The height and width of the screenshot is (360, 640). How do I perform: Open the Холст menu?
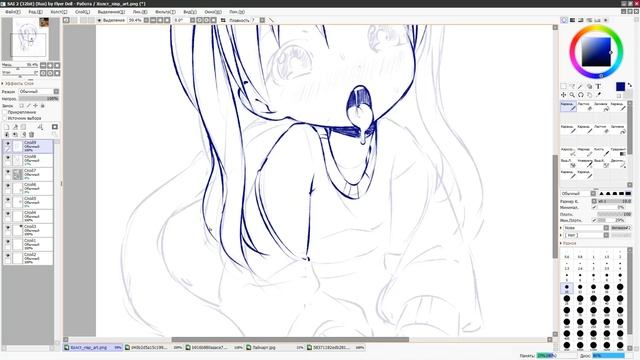tap(59, 12)
